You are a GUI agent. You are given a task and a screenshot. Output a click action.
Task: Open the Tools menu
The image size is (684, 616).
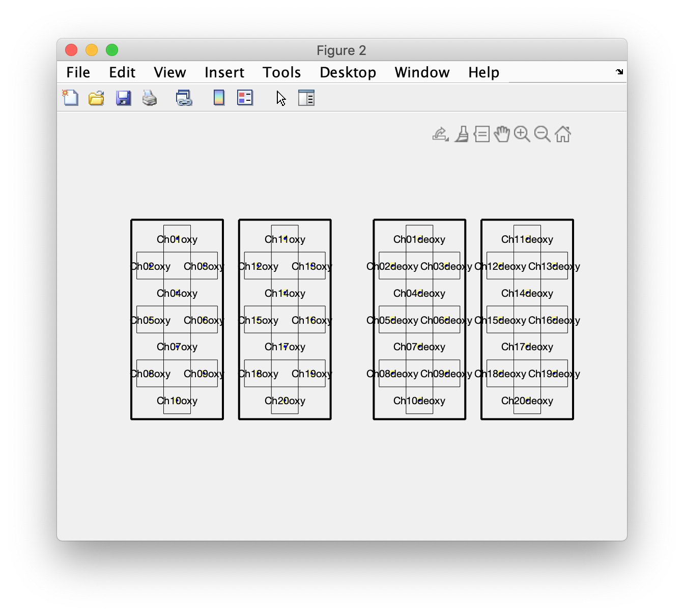coord(282,72)
